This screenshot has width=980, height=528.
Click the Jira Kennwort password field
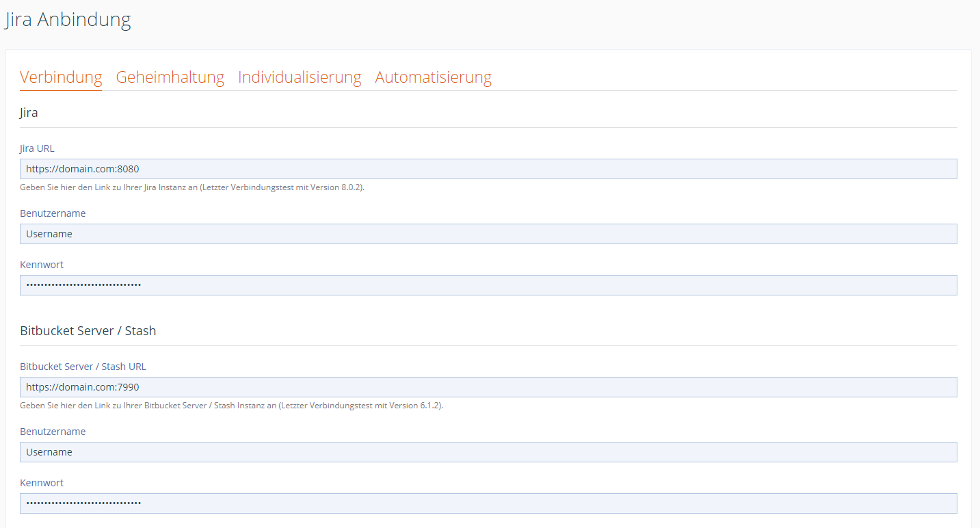pos(488,285)
